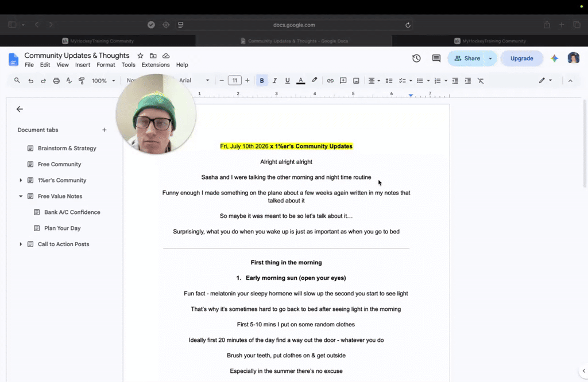Toggle Underline formatting
This screenshot has height=382, width=588.
click(287, 80)
